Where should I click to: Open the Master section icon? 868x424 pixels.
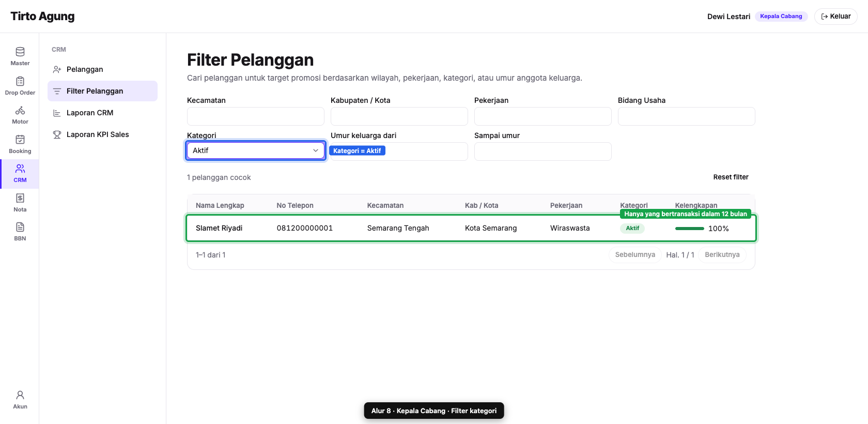tap(20, 52)
